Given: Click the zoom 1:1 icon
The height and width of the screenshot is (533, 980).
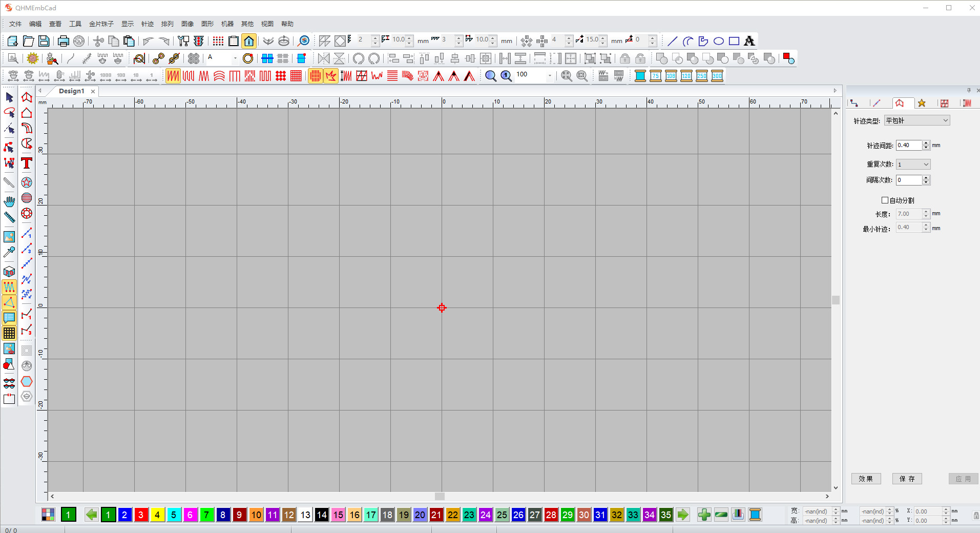Looking at the screenshot, I should 506,76.
